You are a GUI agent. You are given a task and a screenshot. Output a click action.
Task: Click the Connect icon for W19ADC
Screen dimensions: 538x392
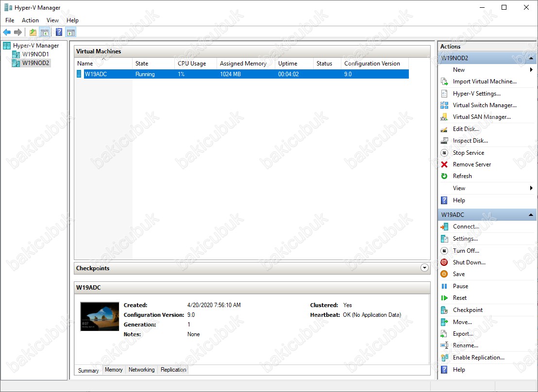click(444, 227)
